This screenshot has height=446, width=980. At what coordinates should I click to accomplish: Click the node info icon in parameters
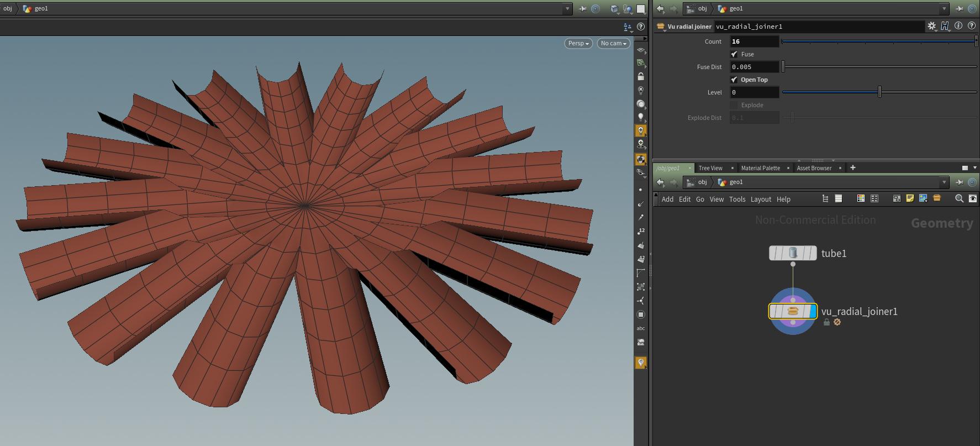click(x=958, y=26)
